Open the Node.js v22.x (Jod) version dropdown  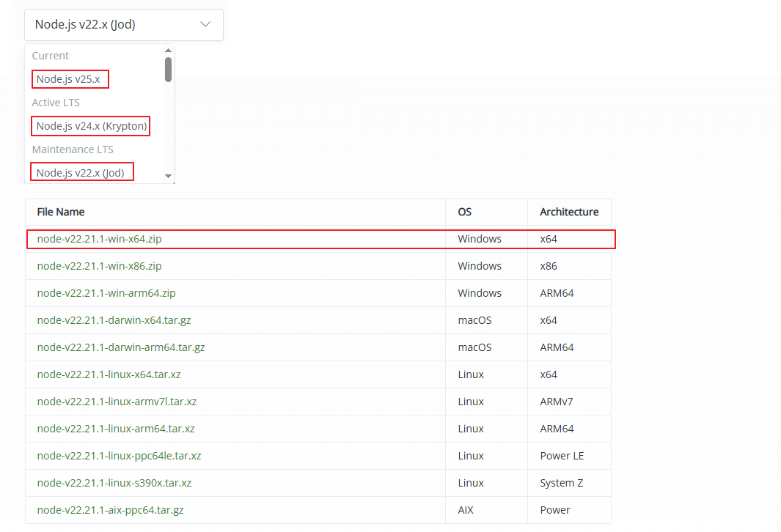pos(123,25)
